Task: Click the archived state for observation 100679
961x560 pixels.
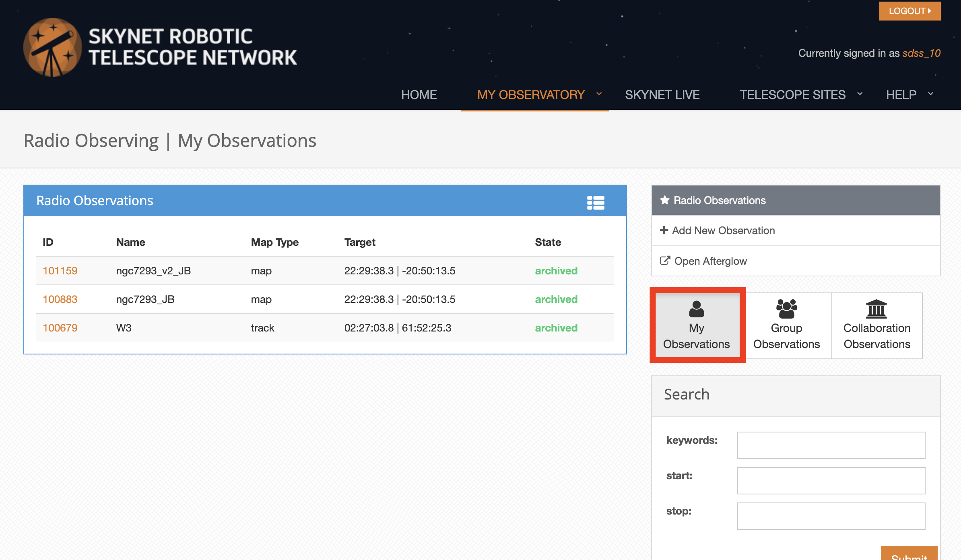Action: [556, 328]
